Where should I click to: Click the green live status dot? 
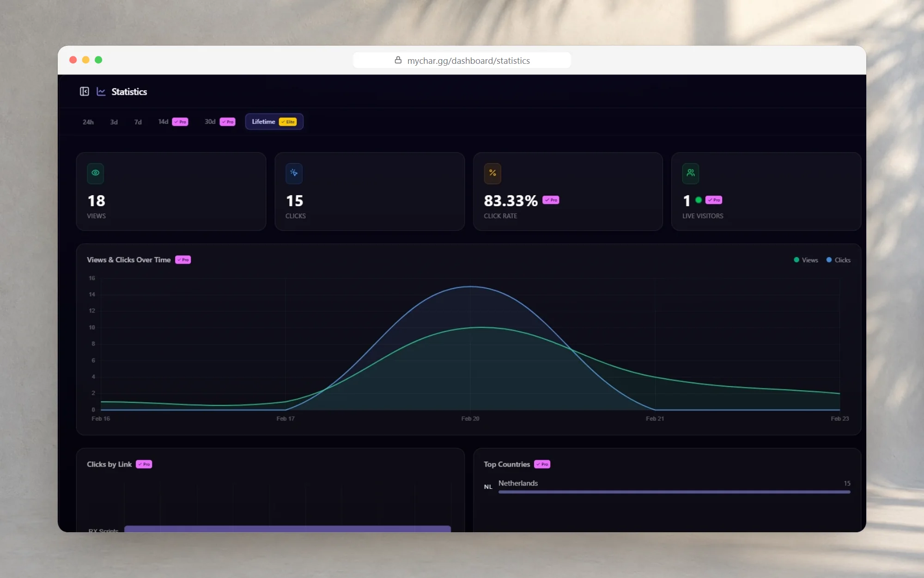coord(699,200)
